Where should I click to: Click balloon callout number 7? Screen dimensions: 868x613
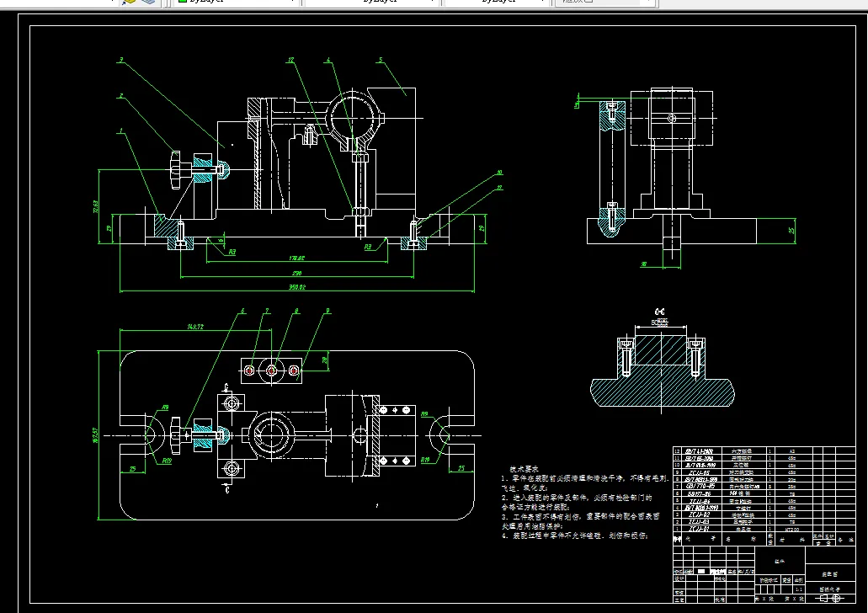267,312
